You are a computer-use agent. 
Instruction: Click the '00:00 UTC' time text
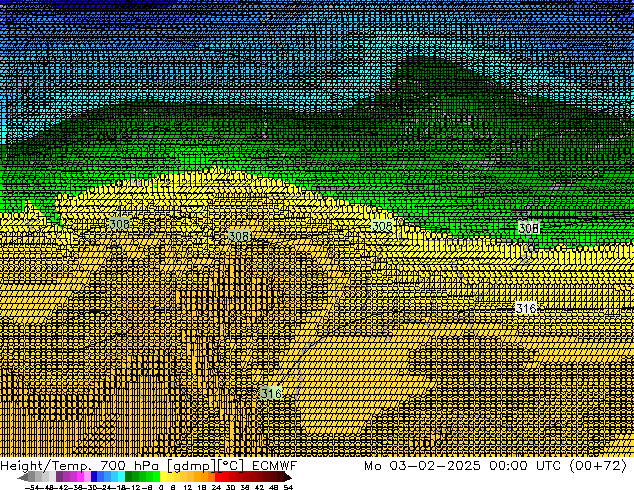coord(525,466)
